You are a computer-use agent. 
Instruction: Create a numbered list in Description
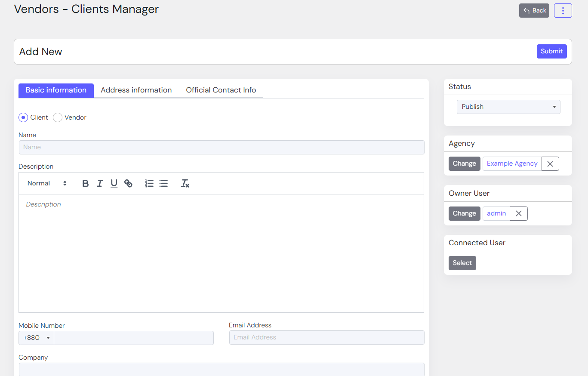click(x=149, y=184)
